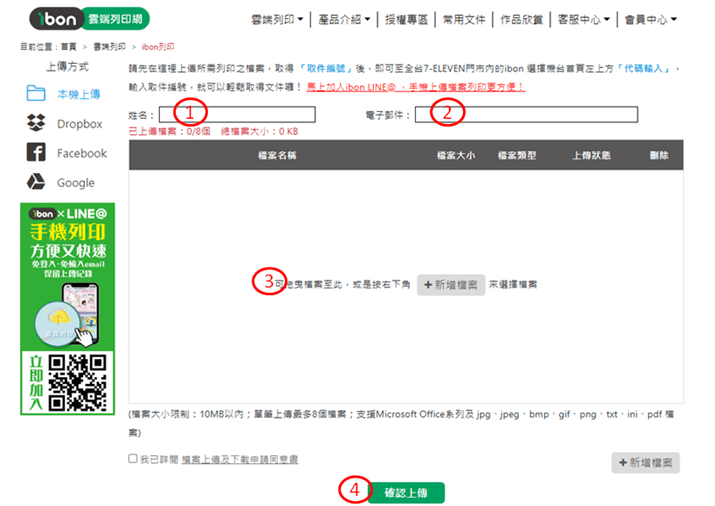Expand the 雲端列印 dropdown menu
The height and width of the screenshot is (506, 715).
click(x=277, y=20)
